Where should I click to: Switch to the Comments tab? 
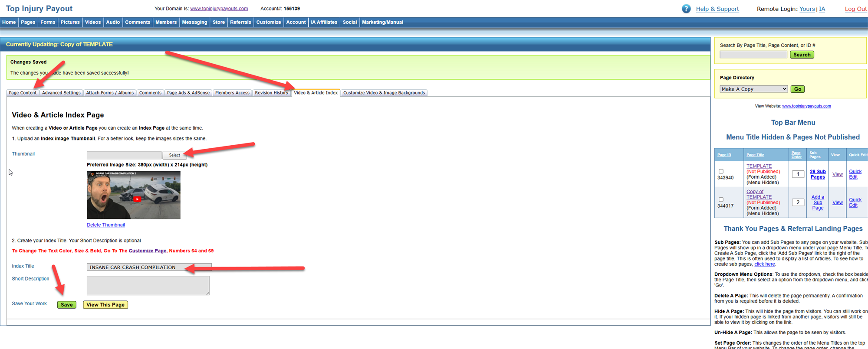point(150,93)
